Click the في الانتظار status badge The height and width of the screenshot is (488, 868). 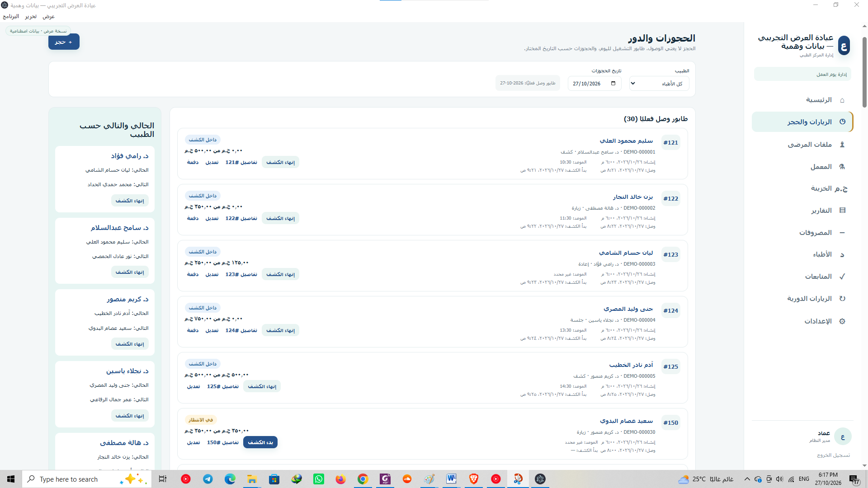pyautogui.click(x=201, y=420)
